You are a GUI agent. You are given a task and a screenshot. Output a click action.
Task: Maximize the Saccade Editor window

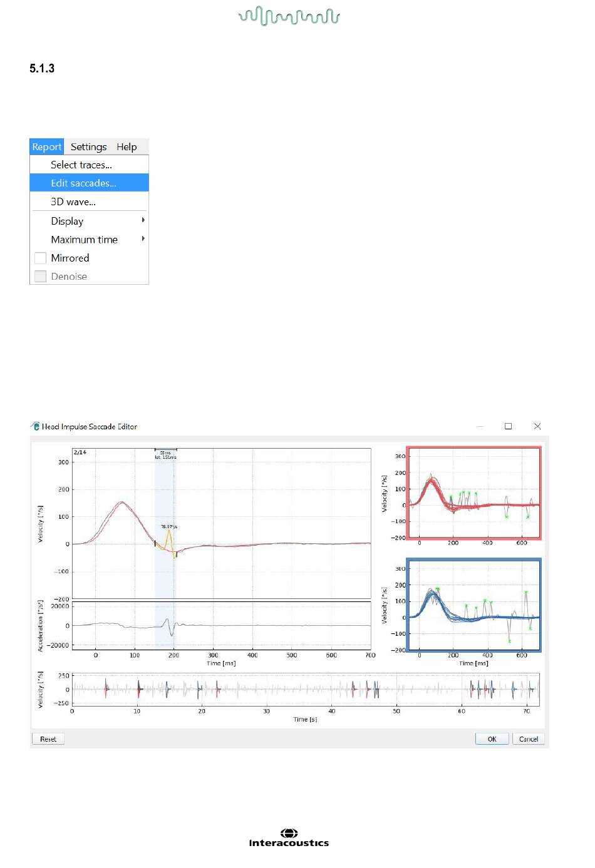(x=508, y=426)
